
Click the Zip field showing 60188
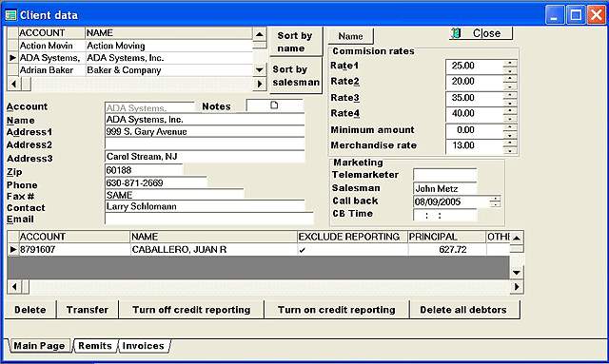coord(144,170)
